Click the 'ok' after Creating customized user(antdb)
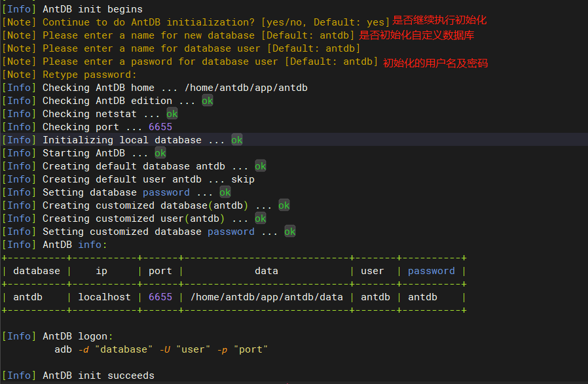The image size is (588, 384). 260,218
